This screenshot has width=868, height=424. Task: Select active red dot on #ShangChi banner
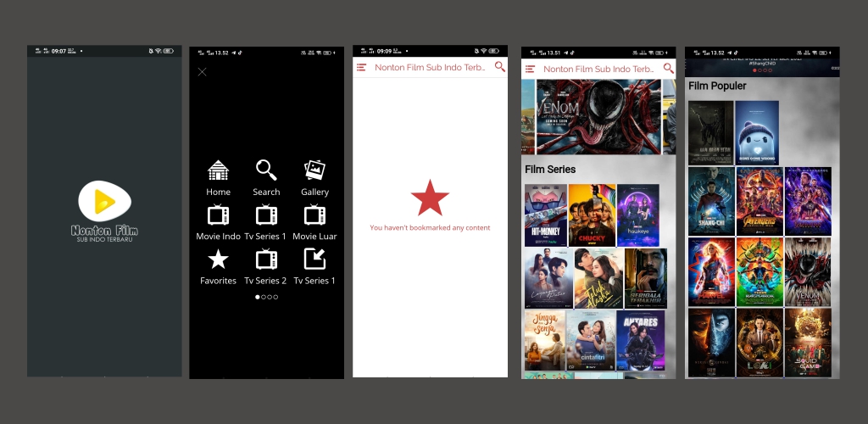(x=754, y=70)
